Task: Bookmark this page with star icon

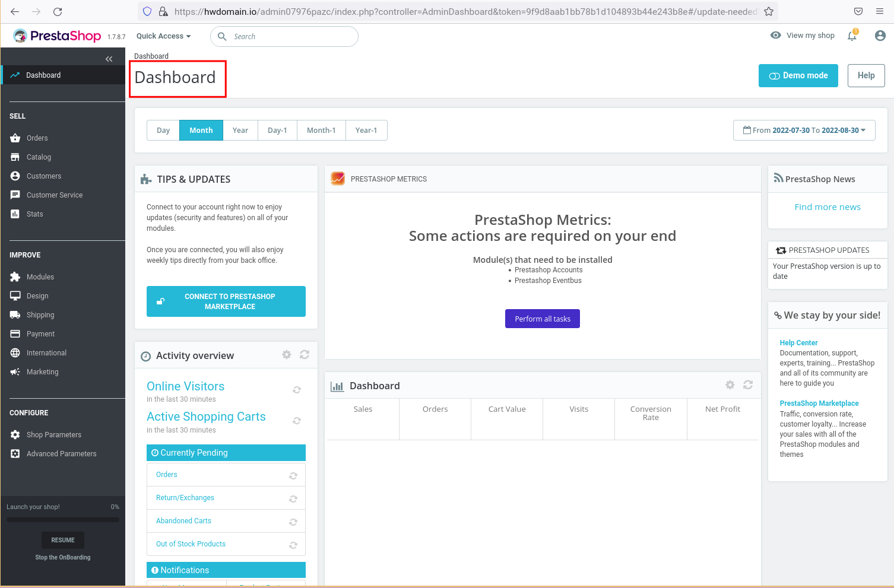Action: pos(769,11)
